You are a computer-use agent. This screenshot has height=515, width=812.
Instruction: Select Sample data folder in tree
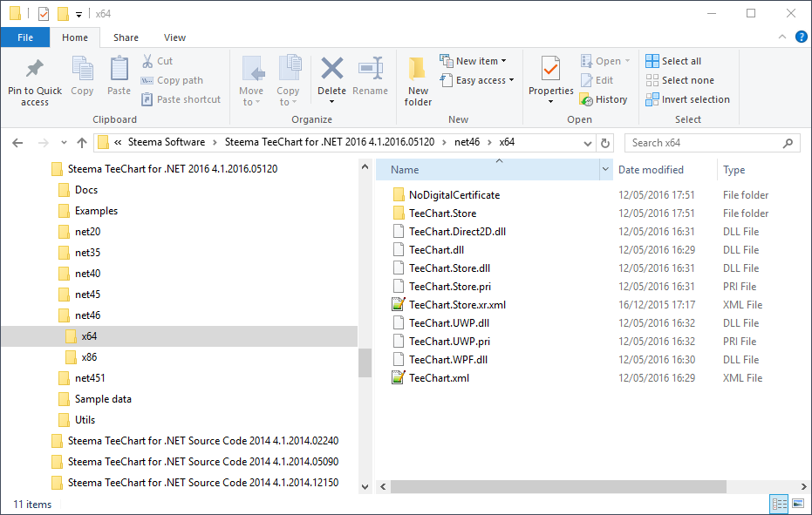103,399
